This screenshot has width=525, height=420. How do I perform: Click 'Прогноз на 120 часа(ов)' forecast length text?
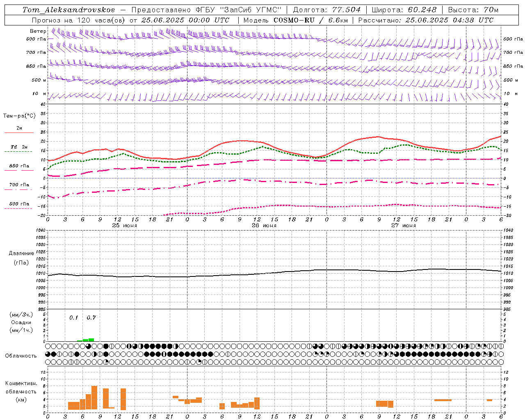pyautogui.click(x=79, y=20)
